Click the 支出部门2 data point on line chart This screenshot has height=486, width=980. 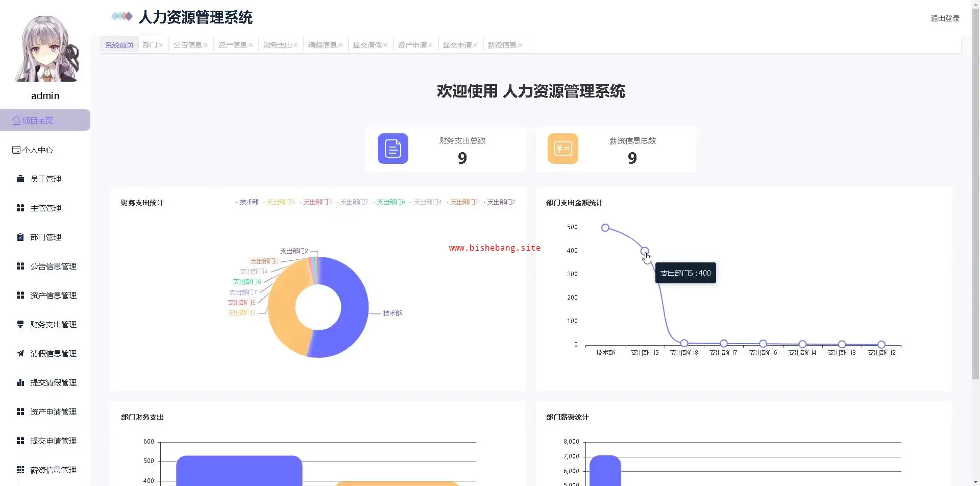(881, 345)
